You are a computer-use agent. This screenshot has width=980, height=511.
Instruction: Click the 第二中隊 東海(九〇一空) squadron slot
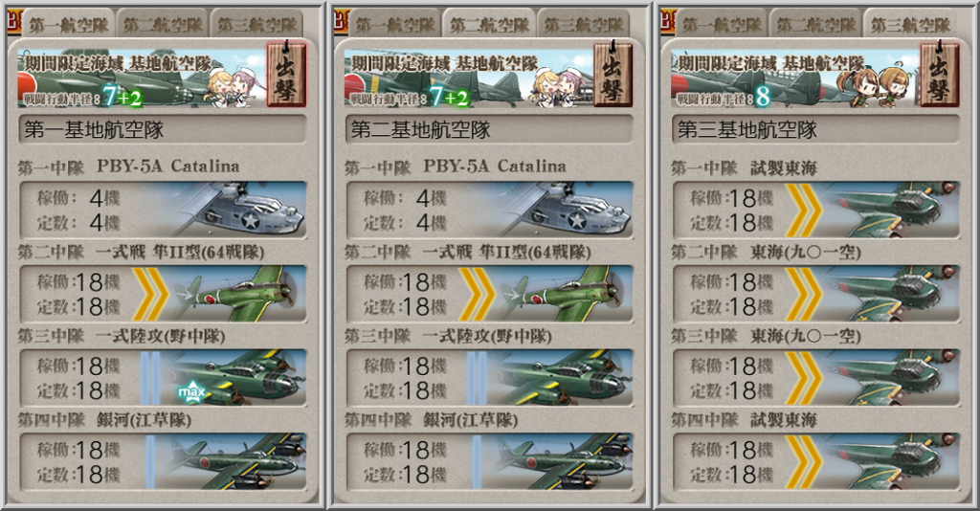815,294
